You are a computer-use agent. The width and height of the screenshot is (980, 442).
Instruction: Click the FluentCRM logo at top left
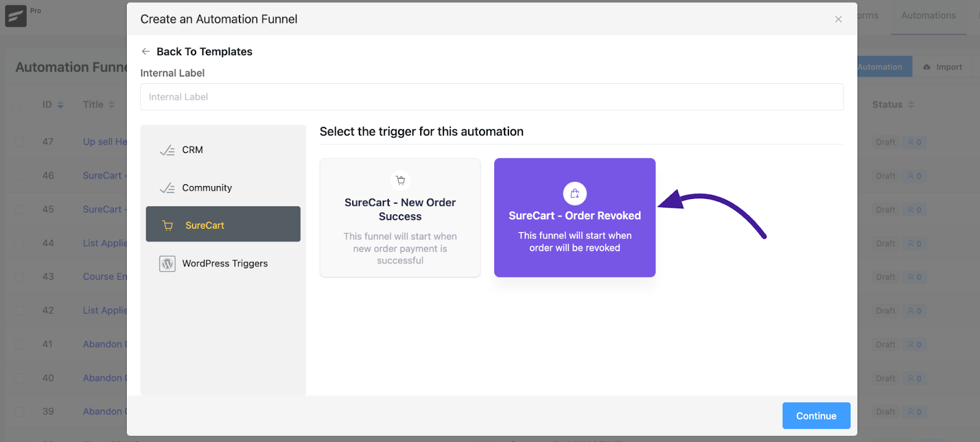pyautogui.click(x=16, y=16)
